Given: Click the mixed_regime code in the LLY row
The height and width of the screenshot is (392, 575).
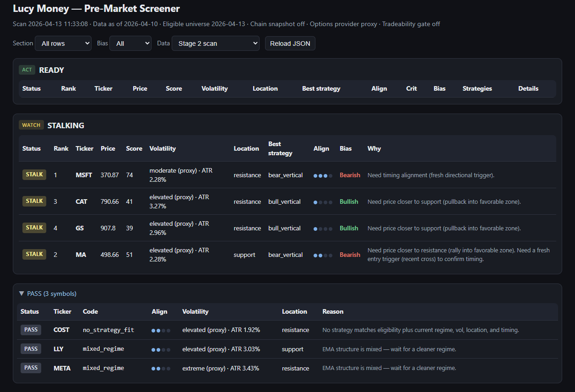Looking at the screenshot, I should (103, 349).
